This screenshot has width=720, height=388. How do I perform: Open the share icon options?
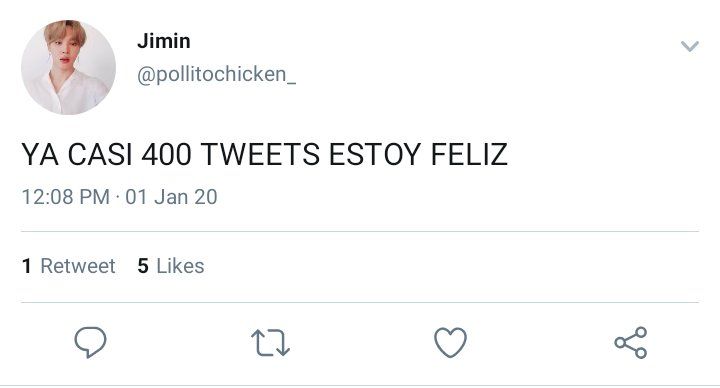(631, 343)
